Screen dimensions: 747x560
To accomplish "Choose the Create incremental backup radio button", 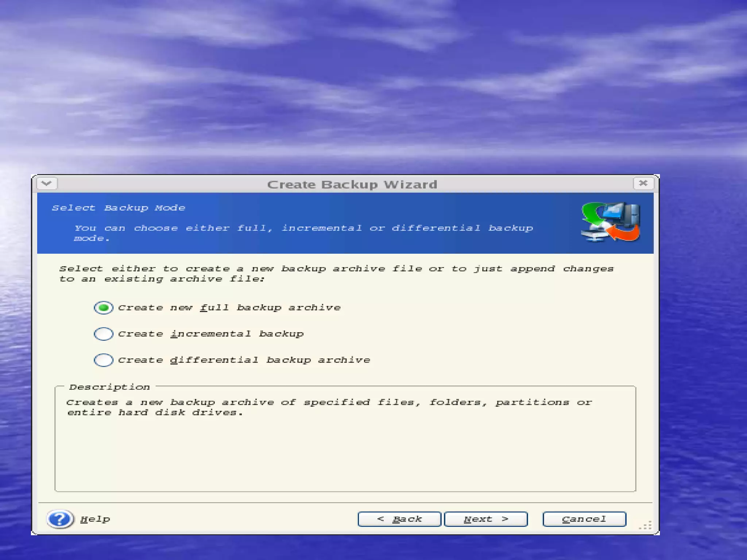I will coord(104,334).
